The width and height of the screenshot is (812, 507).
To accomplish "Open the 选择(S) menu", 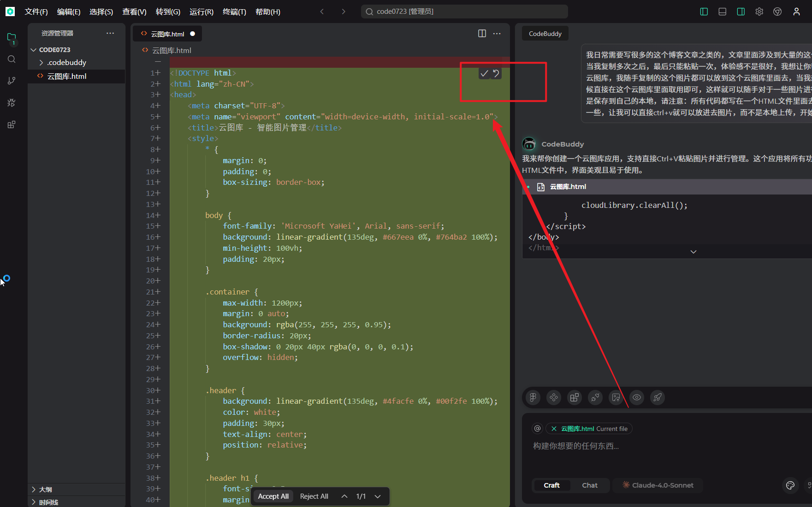I will coord(101,12).
